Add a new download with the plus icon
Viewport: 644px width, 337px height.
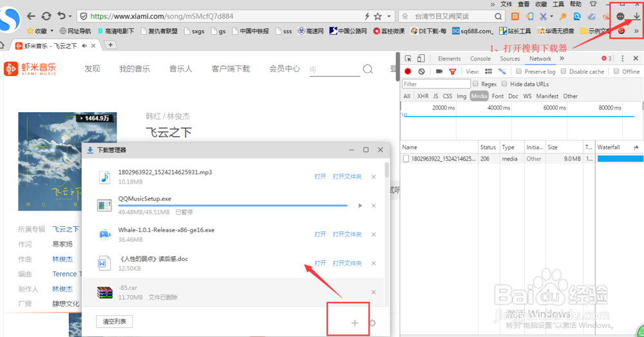click(354, 323)
